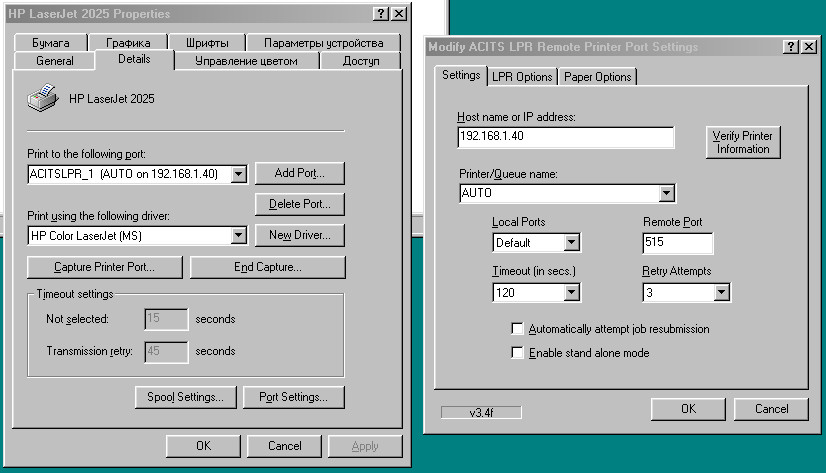This screenshot has height=473, width=826.
Task: Close the Modify ACITS LPR Port Settings dialog
Action: coord(809,46)
